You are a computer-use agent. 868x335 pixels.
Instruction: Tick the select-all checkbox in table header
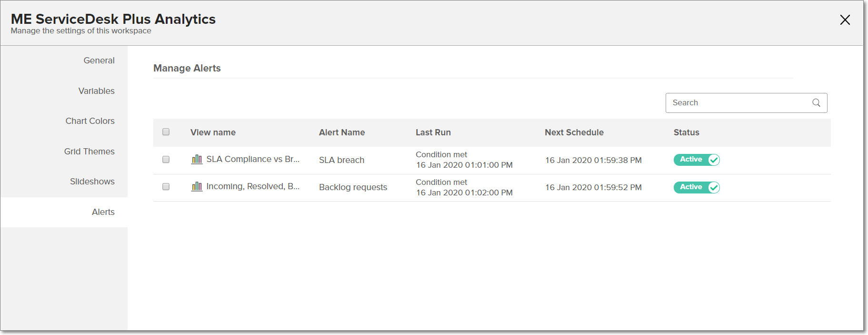[166, 132]
